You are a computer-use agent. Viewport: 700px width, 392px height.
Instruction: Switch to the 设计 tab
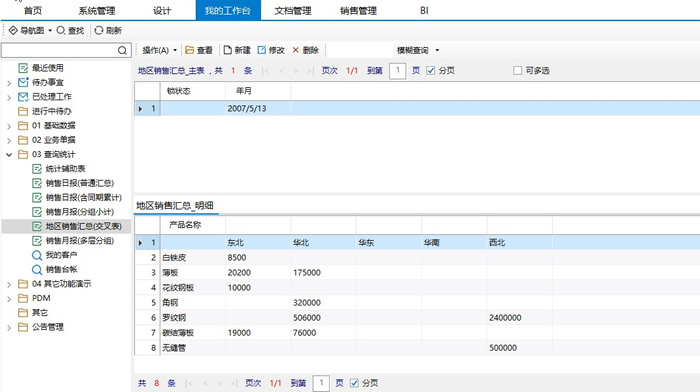click(x=162, y=10)
